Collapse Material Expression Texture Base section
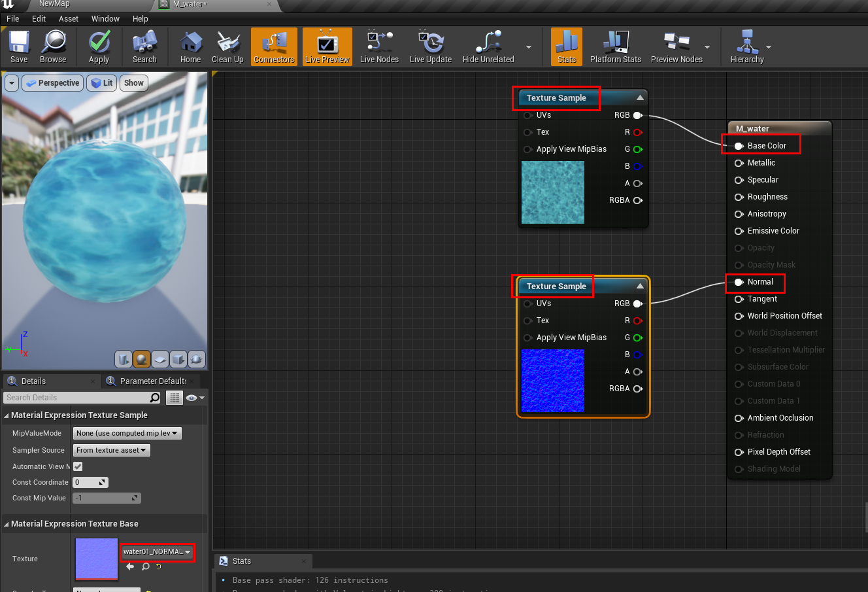 (x=7, y=524)
